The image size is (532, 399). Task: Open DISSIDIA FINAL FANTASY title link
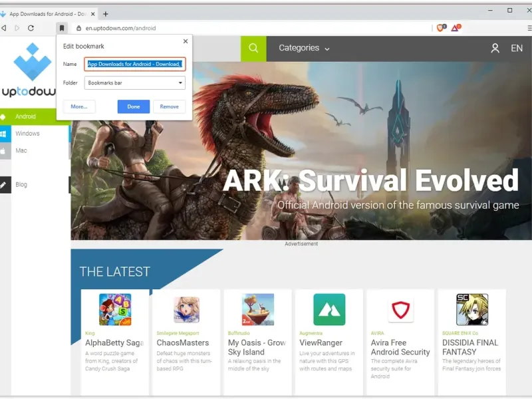(x=470, y=347)
